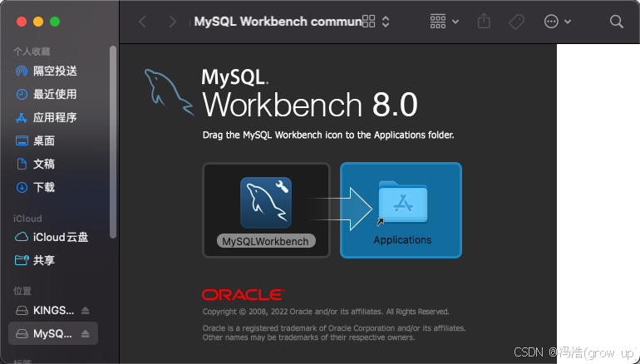Click the sidebar scrollbar
The width and height of the screenshot is (640, 364).
click(x=113, y=142)
